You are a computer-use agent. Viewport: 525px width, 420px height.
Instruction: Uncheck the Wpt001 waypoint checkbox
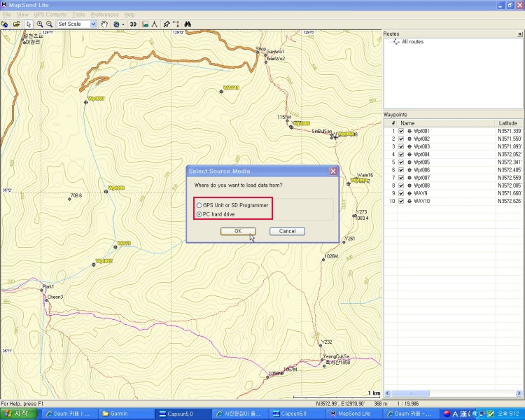[x=401, y=131]
